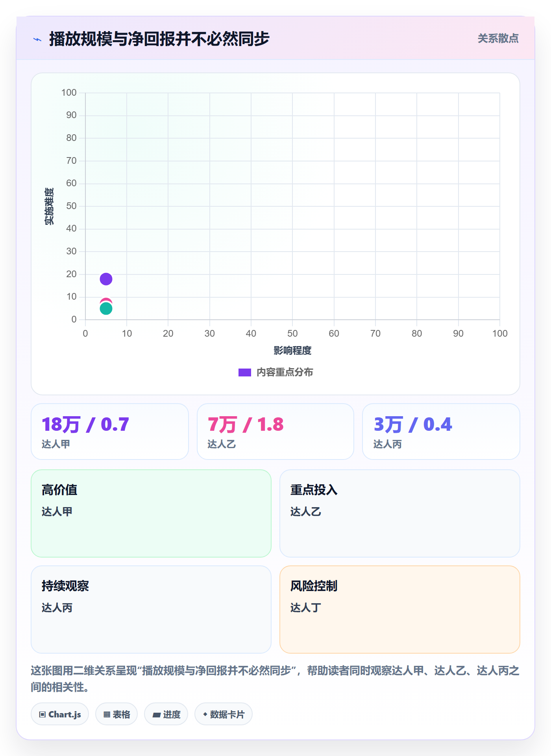Open the 风险控制 quadrant card

pyautogui.click(x=400, y=610)
